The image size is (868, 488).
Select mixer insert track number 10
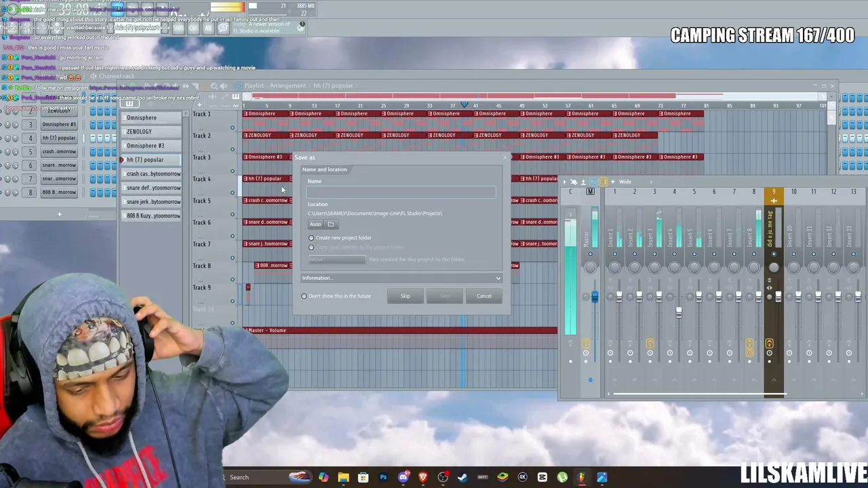point(793,192)
